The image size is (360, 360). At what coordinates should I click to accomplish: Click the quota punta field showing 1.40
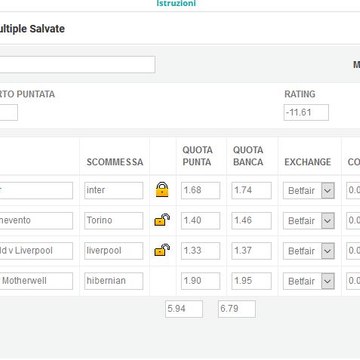coord(200,220)
